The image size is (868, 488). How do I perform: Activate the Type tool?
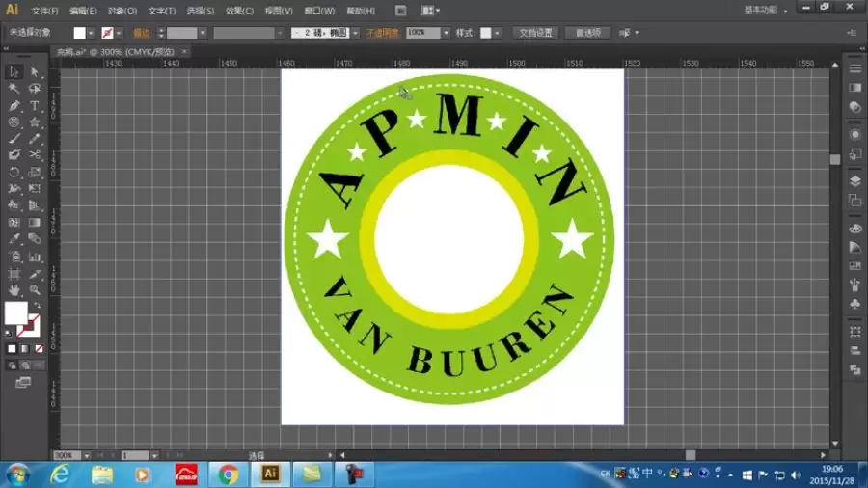[35, 105]
